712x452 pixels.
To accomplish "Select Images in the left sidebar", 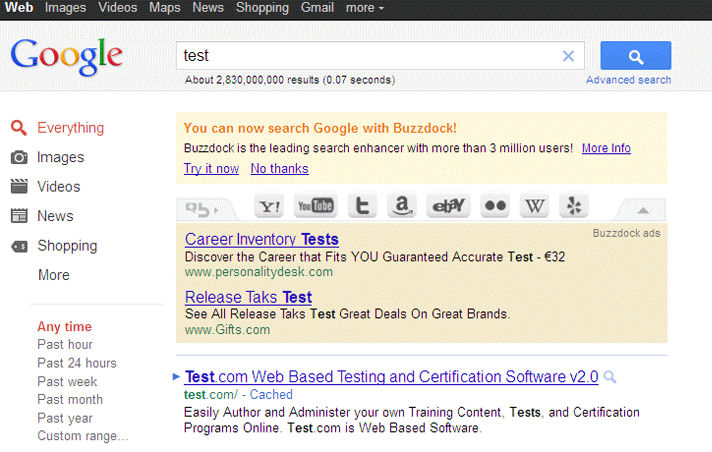I will point(60,157).
